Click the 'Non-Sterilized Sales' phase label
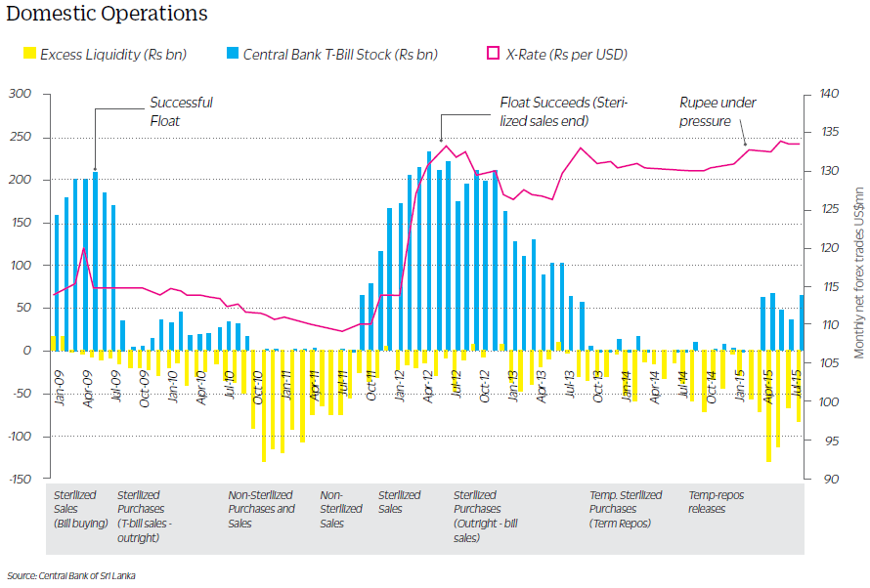 [341, 509]
